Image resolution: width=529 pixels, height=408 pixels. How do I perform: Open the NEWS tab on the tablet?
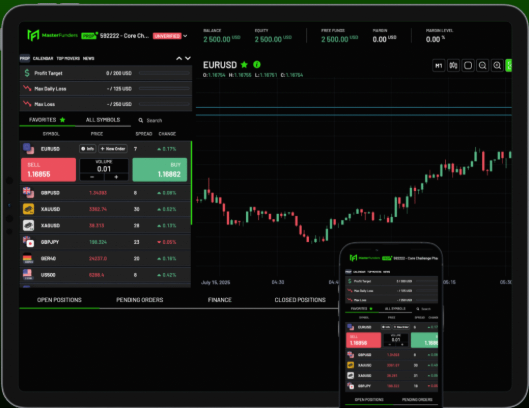click(89, 58)
